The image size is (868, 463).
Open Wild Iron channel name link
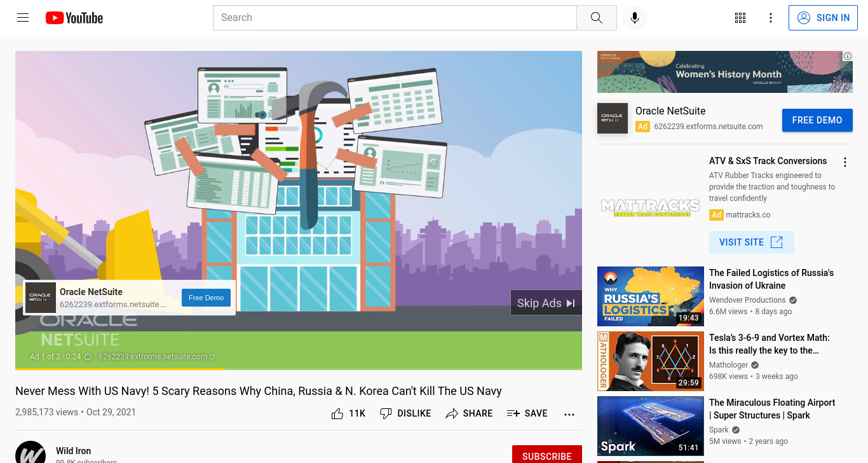tap(74, 451)
